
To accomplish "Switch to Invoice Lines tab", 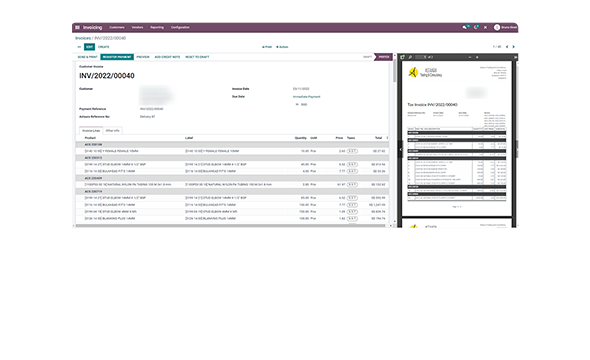I will pos(91,131).
